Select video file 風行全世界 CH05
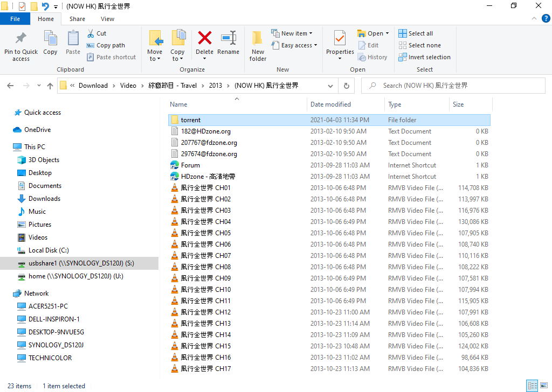 (329, 233)
